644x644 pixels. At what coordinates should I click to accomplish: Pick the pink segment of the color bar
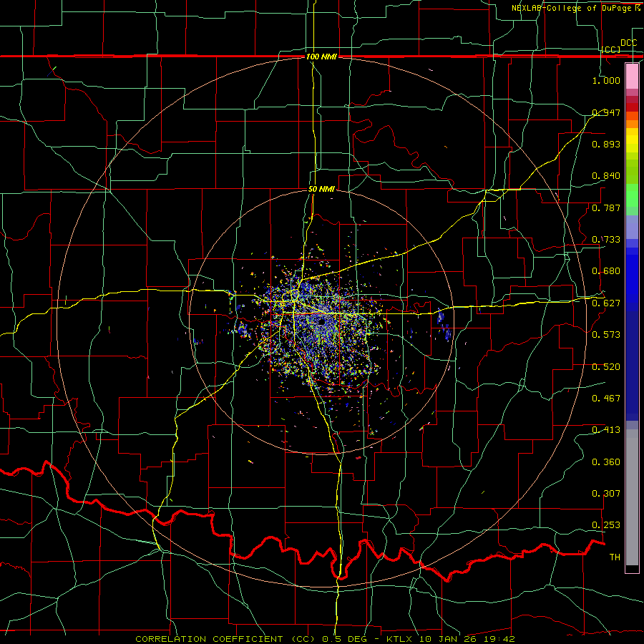(x=632, y=76)
